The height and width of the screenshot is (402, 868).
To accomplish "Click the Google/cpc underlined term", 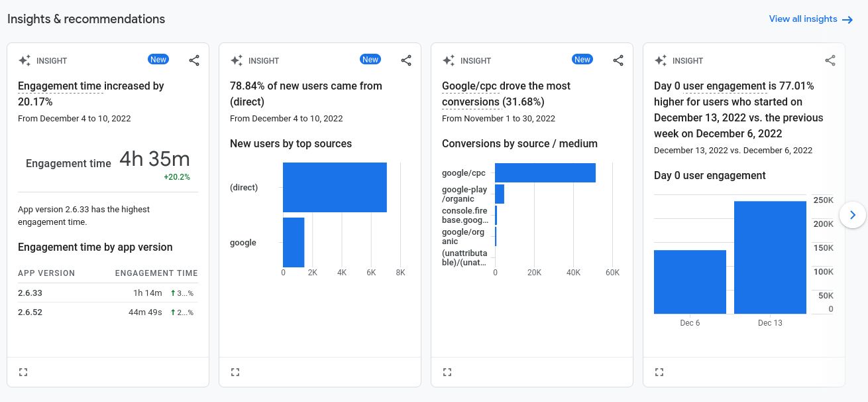I will coord(469,86).
